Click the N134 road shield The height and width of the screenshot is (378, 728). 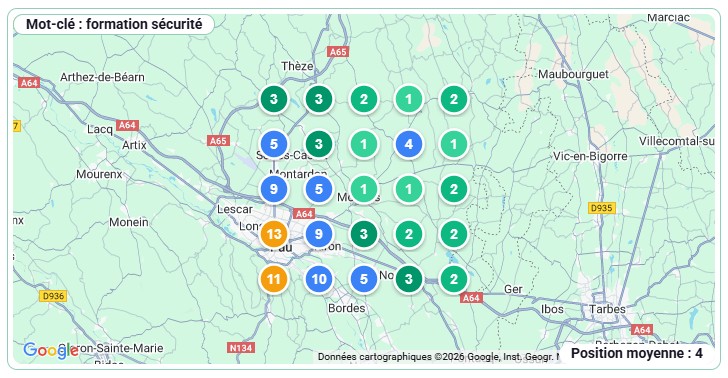tap(241, 347)
